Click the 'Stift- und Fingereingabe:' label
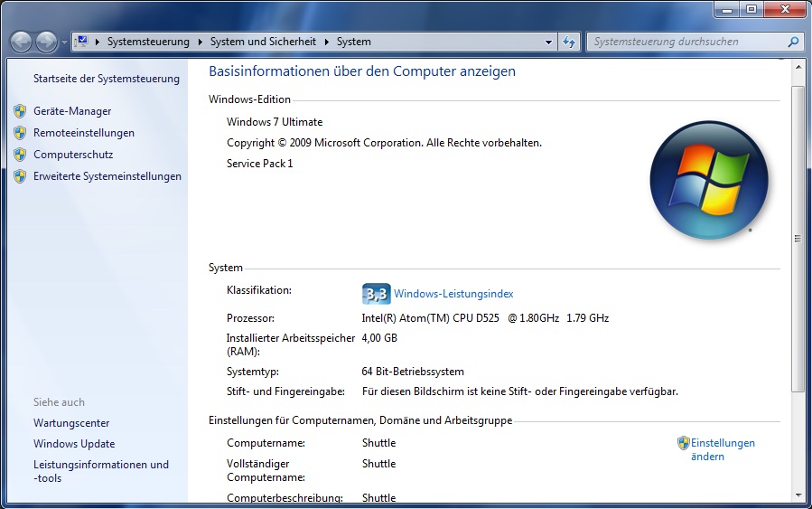The height and width of the screenshot is (509, 812). [x=285, y=391]
